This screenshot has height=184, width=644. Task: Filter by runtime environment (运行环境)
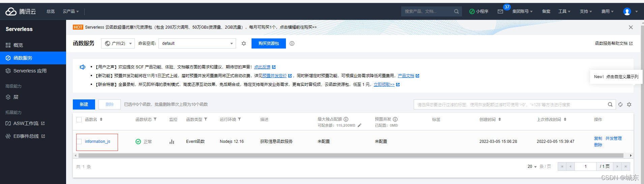(x=239, y=119)
